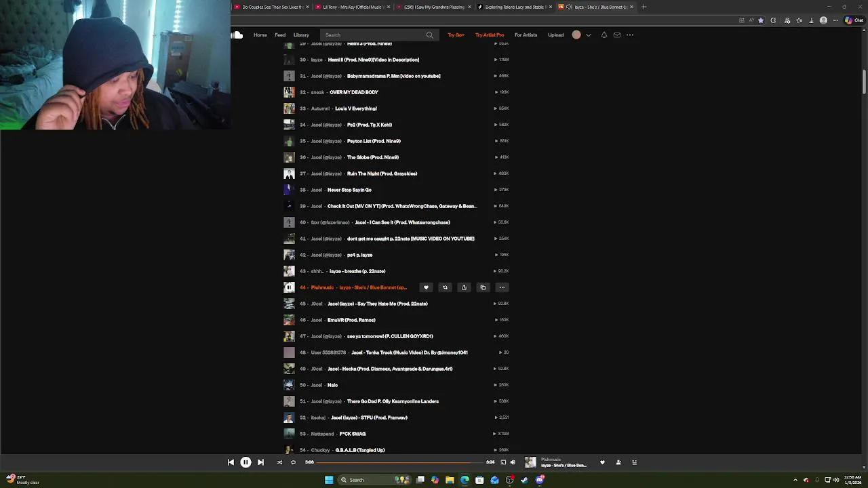Click the Upload link
The width and height of the screenshot is (868, 488).
[x=555, y=35]
